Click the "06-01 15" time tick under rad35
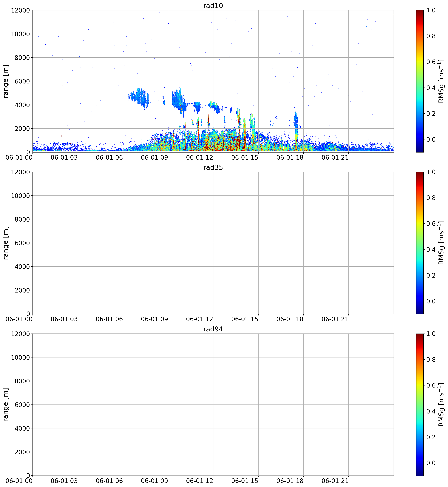This screenshot has height=487, width=448. [245, 319]
